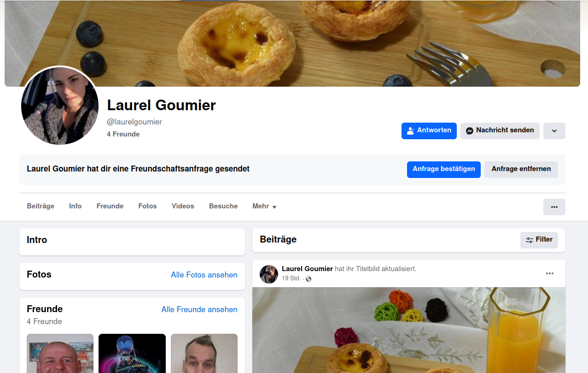Switch to the Fotos tab

pyautogui.click(x=147, y=206)
